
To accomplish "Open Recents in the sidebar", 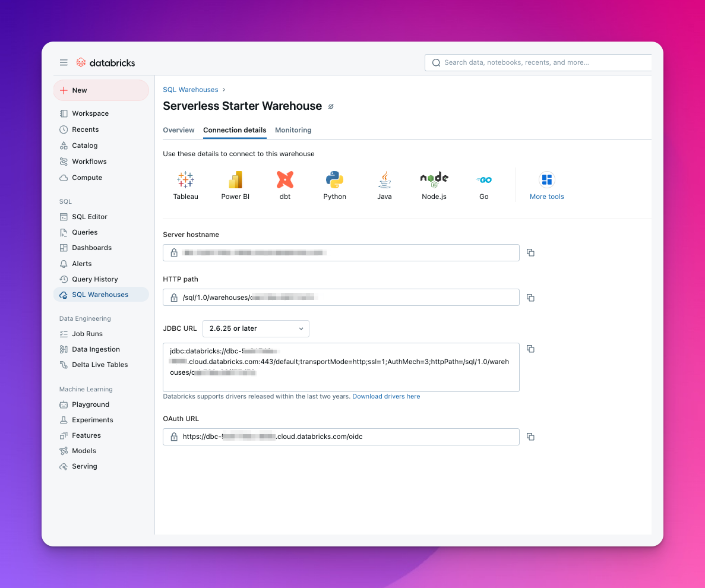I will (85, 129).
